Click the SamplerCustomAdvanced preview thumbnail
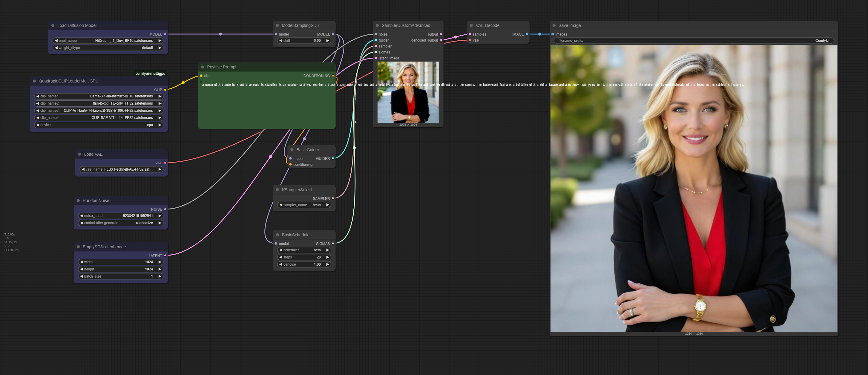Image resolution: width=868 pixels, height=375 pixels. point(408,92)
